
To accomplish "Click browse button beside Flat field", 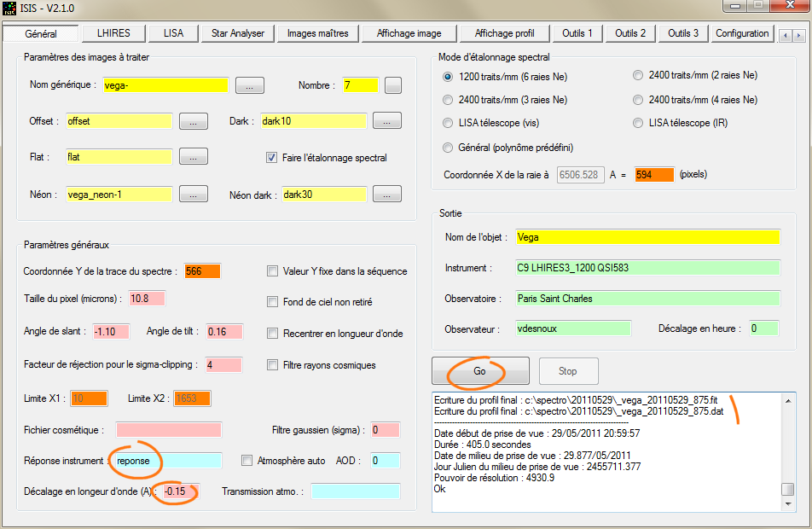I will pyautogui.click(x=194, y=157).
